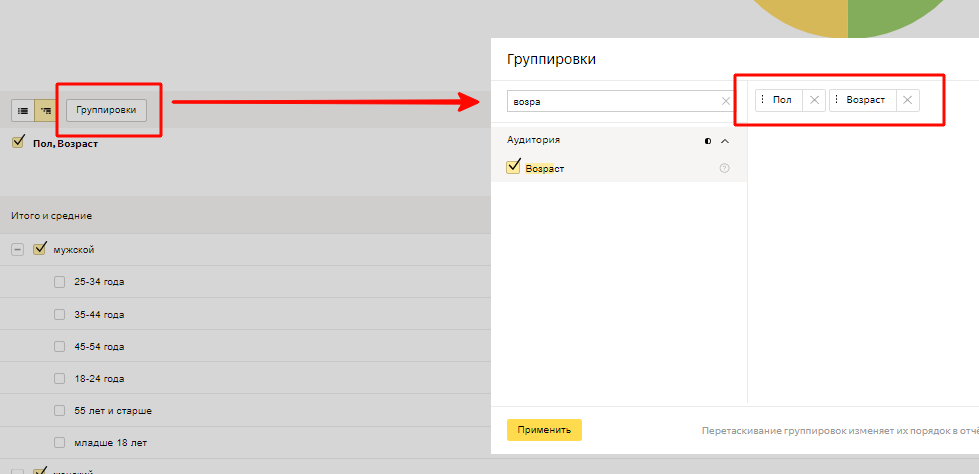This screenshot has width=979, height=474.
Task: Toggle the мужской row checkbox
Action: [x=41, y=249]
